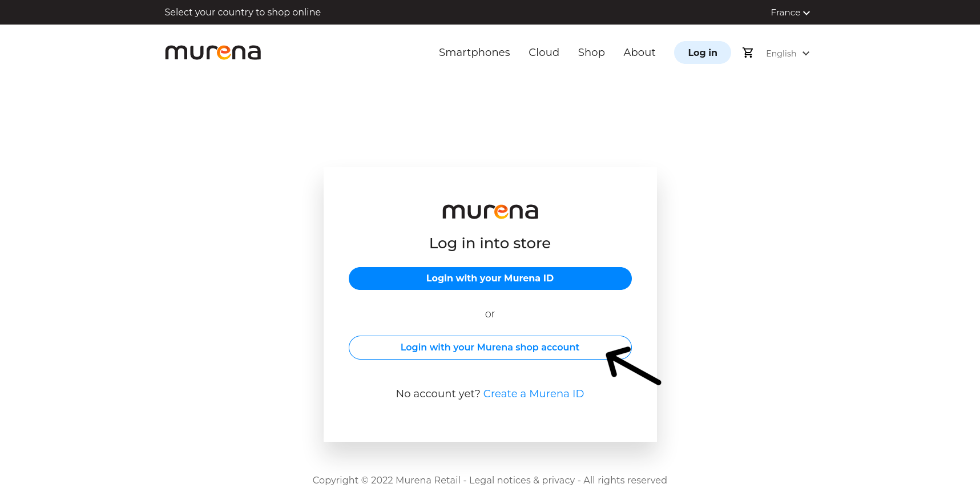Click the 'No account yet?' text
This screenshot has width=980, height=504.
438,394
